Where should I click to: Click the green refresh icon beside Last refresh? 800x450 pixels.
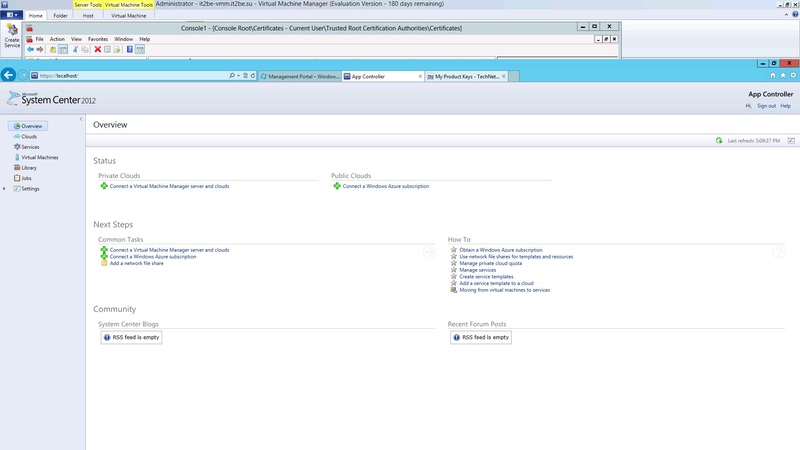[719, 140]
